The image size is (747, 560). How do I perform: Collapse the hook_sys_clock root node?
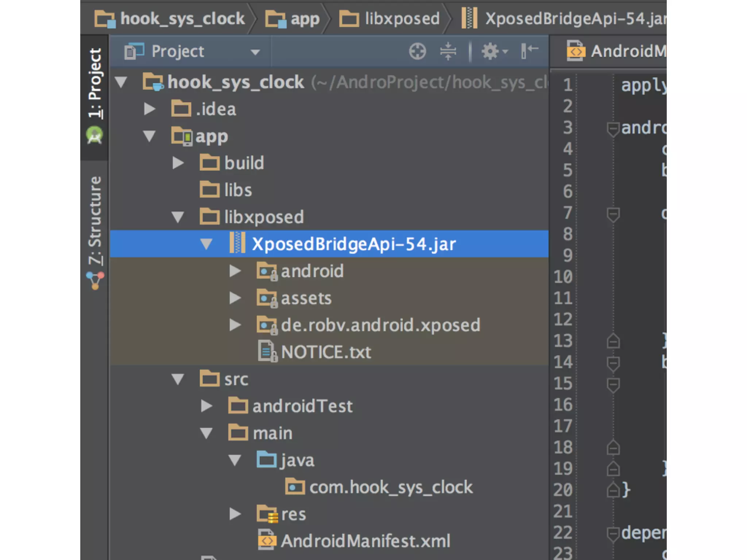(x=121, y=82)
